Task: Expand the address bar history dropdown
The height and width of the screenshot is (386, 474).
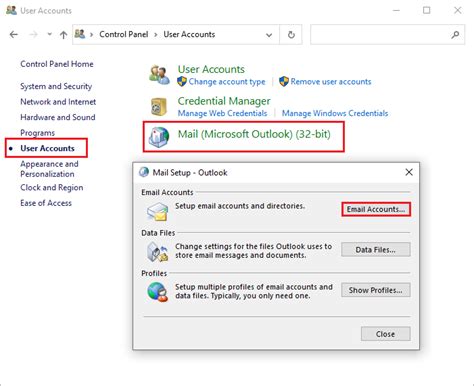Action: pyautogui.click(x=269, y=35)
